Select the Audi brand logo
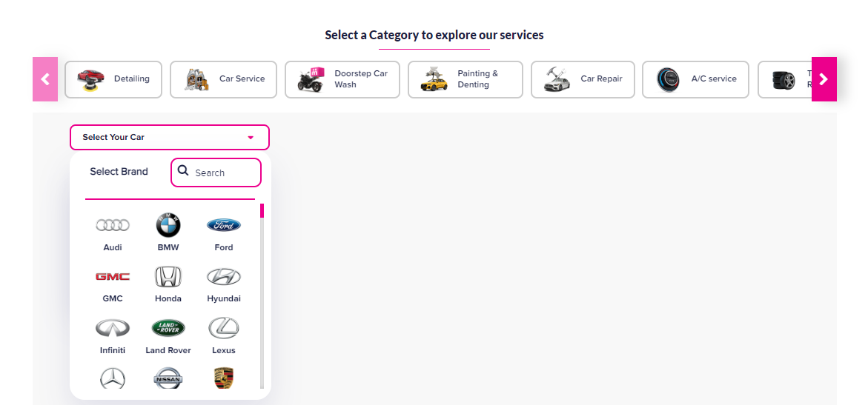The image size is (868, 405). tap(113, 225)
